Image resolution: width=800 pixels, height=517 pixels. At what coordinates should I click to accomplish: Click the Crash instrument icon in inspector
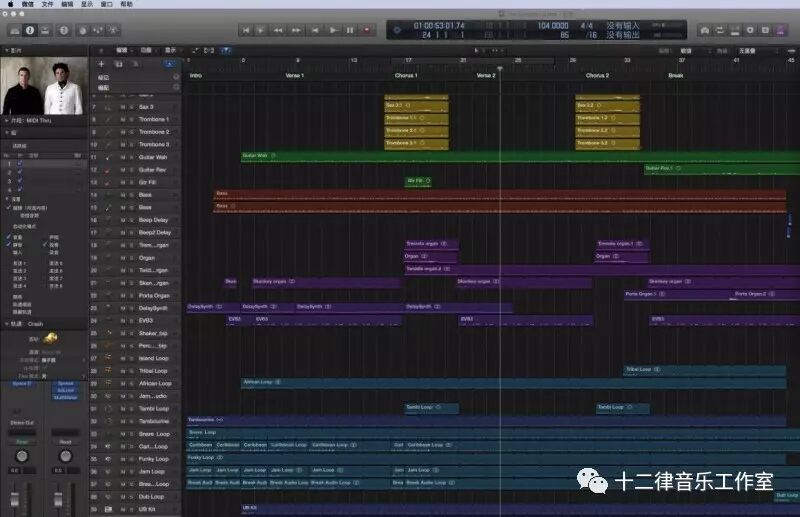coord(50,338)
